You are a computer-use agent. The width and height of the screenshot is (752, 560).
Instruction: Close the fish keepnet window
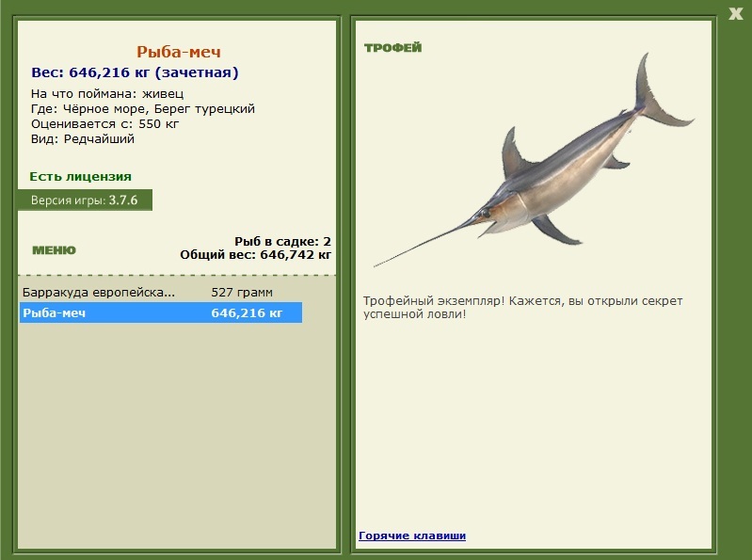735,13
